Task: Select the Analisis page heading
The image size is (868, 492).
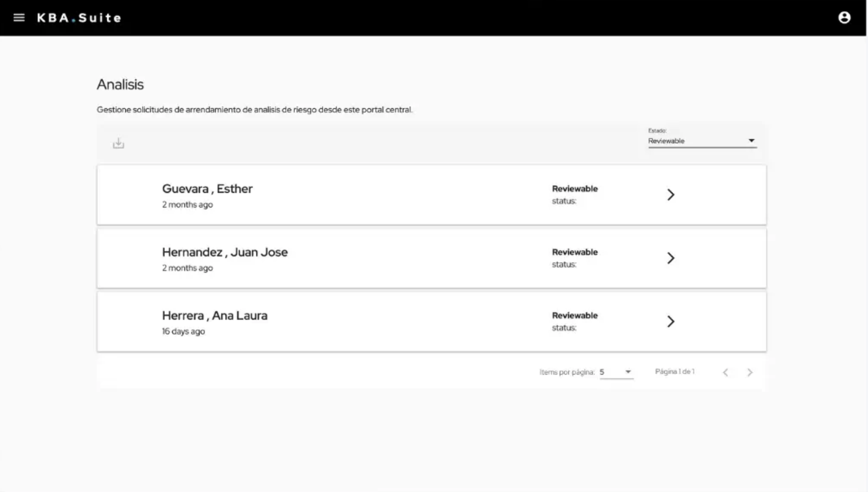Action: (120, 85)
